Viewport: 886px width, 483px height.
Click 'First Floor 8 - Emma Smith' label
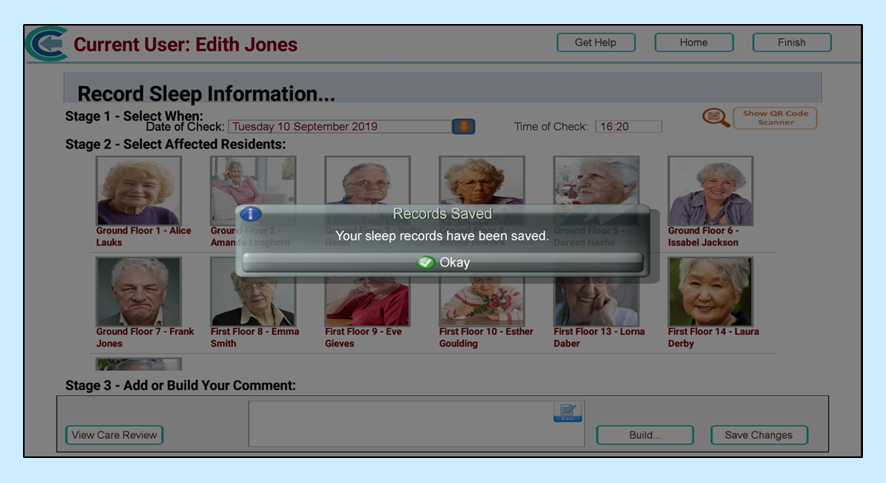click(x=255, y=337)
